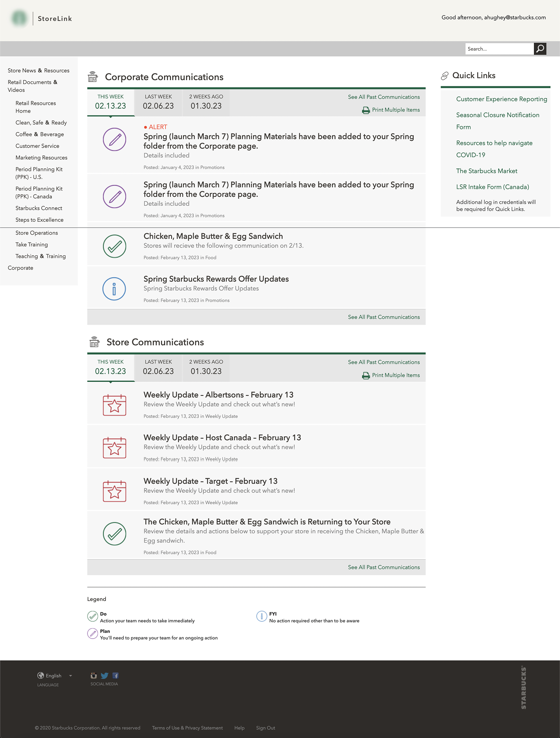Click Help link in footer
560x738 pixels.
tap(240, 728)
